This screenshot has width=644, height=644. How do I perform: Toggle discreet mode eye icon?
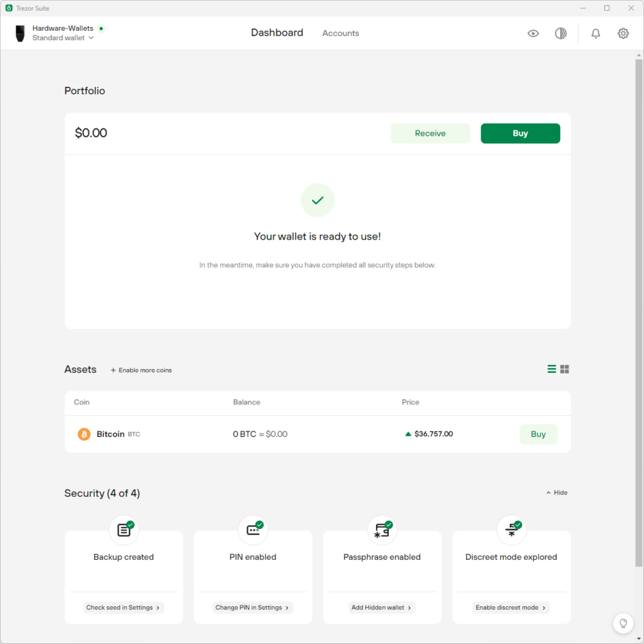[533, 33]
